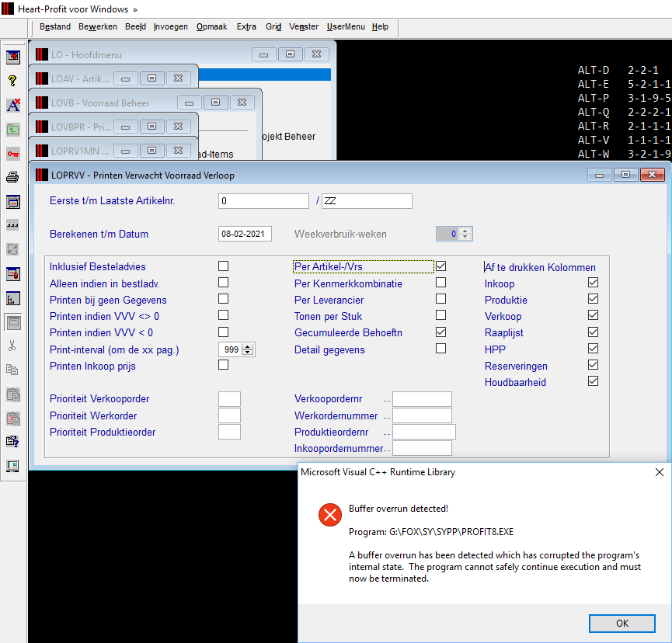Click the last Artikelnr. field containing ZZ
This screenshot has width=672, height=643.
pyautogui.click(x=367, y=201)
